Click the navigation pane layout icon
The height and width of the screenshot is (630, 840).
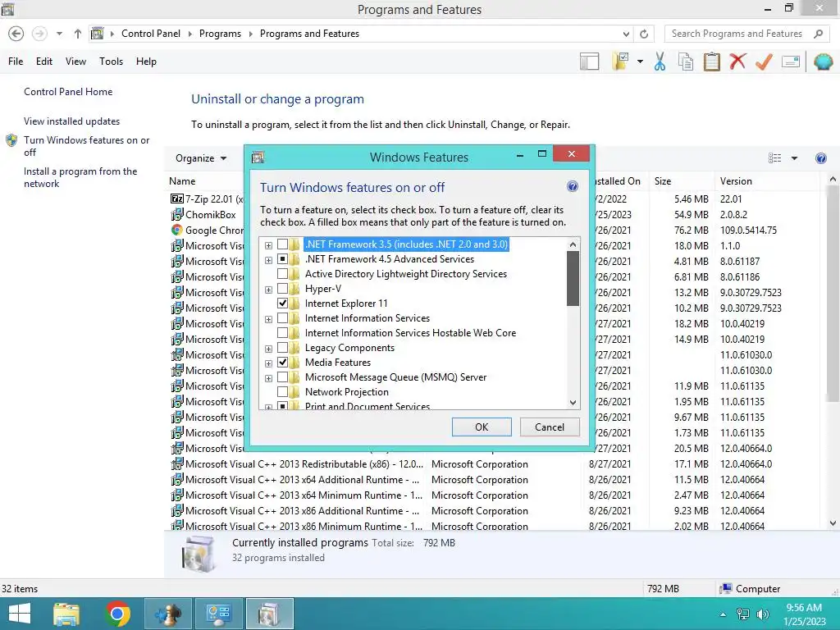pyautogui.click(x=589, y=62)
